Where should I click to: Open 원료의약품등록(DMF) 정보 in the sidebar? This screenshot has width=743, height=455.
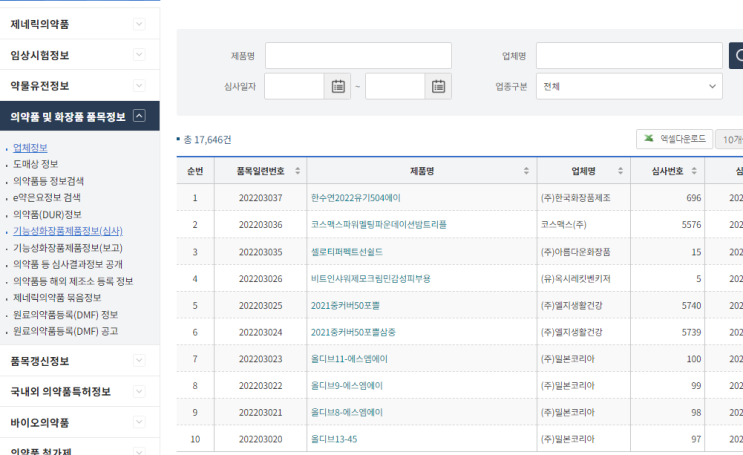tap(65, 315)
